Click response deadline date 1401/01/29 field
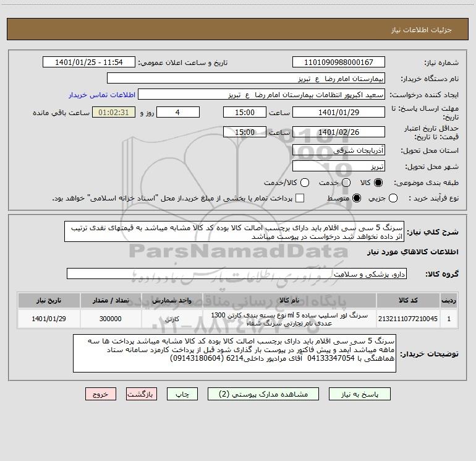The image size is (476, 461). click(339, 112)
